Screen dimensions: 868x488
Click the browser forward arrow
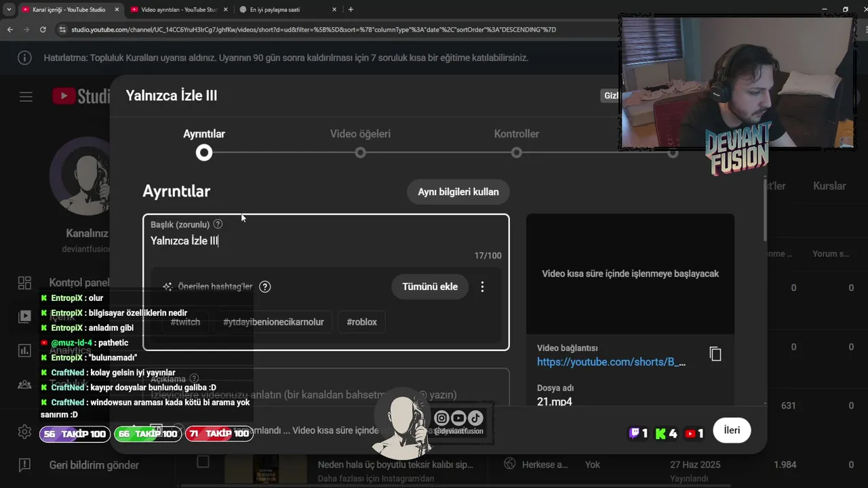(26, 30)
